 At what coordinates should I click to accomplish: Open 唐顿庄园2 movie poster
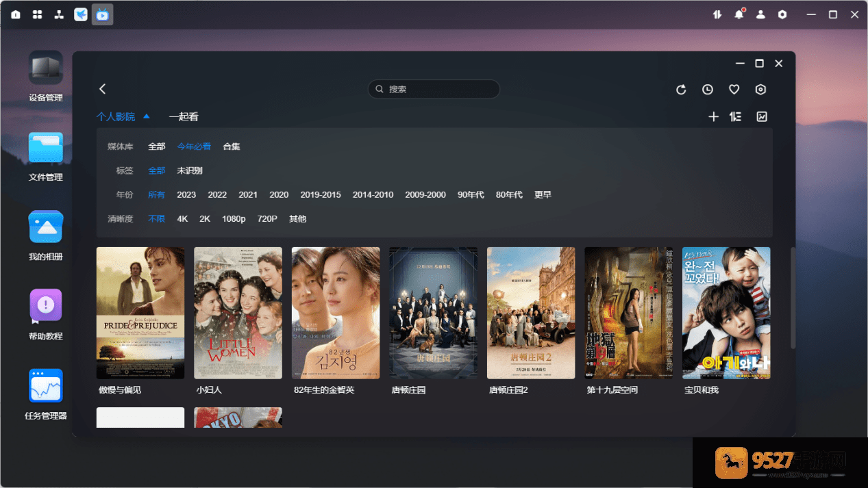coord(531,313)
